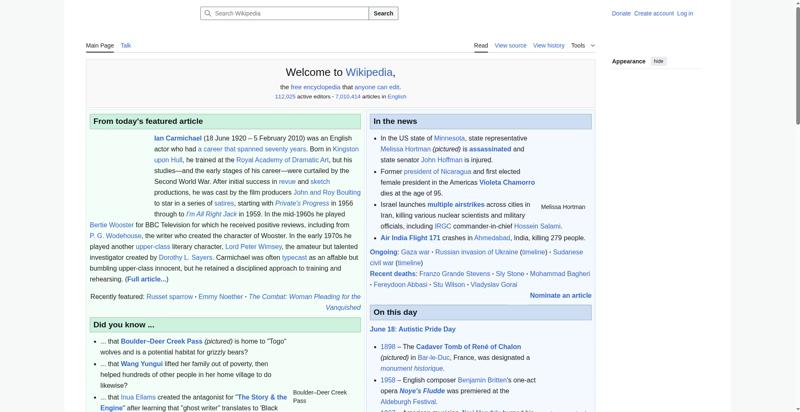Open the Melissa Hortman link in news text

pos(405,149)
